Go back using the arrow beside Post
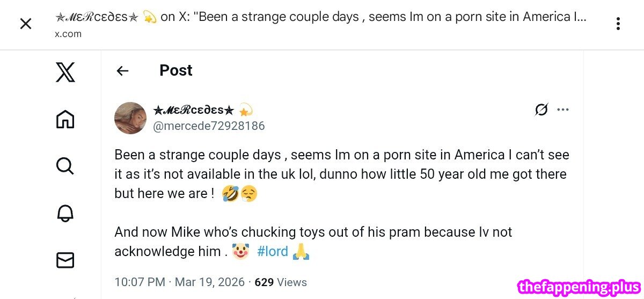The height and width of the screenshot is (299, 644). point(123,71)
